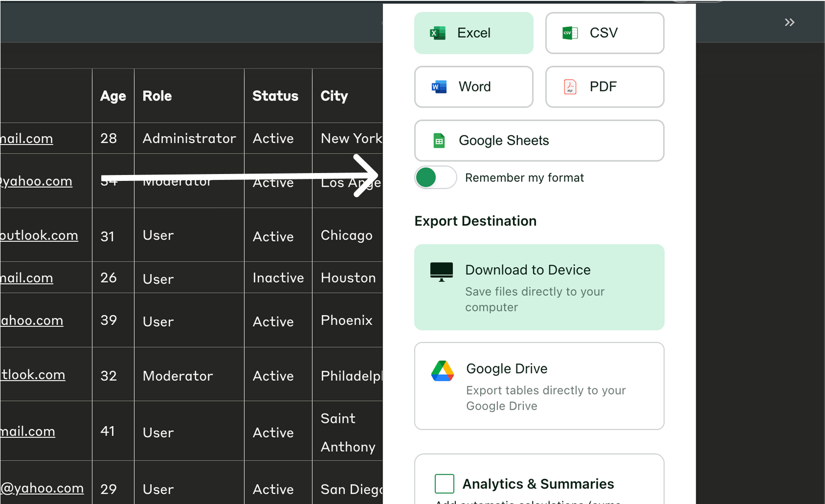Viewport: 825px width, 504px height.
Task: Click the Saint Anthony city cell
Action: (x=347, y=432)
